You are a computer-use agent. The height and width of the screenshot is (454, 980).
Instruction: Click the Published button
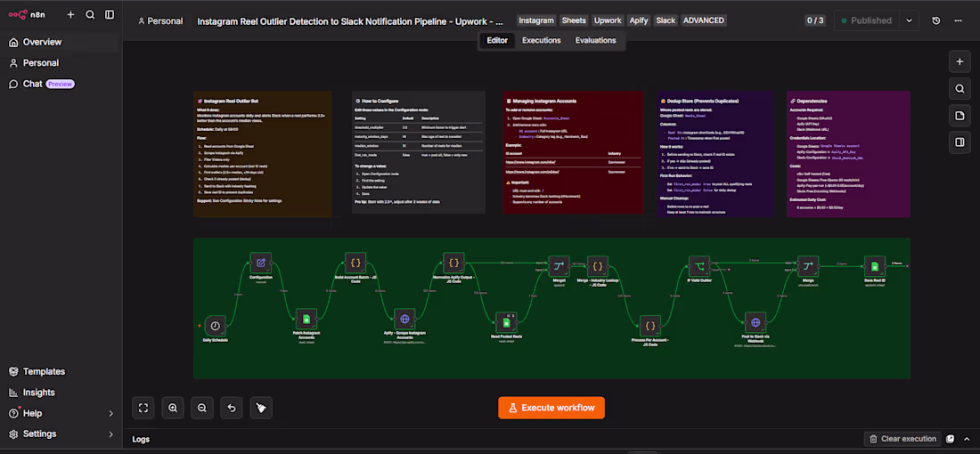pyautogui.click(x=867, y=20)
